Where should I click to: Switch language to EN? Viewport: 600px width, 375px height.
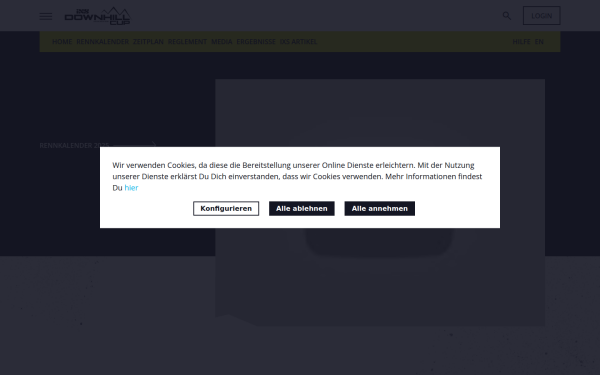[x=539, y=42]
